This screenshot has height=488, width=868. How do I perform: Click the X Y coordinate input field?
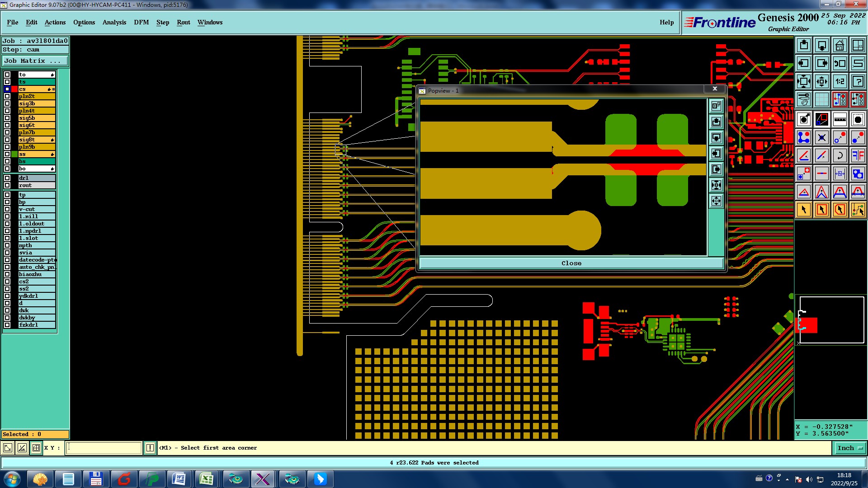(104, 448)
